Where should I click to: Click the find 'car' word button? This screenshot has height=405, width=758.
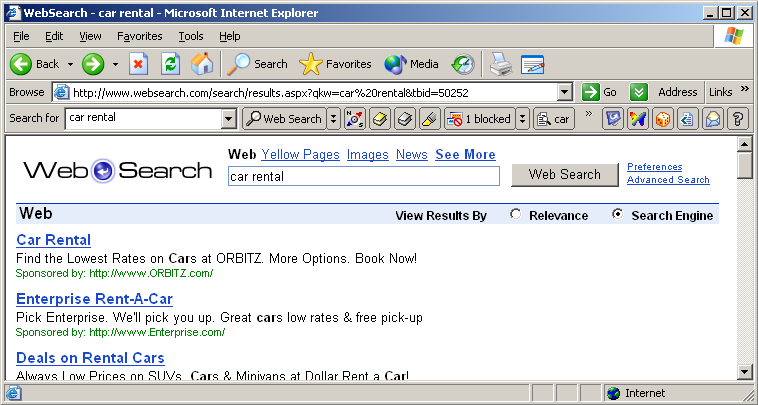(x=554, y=118)
